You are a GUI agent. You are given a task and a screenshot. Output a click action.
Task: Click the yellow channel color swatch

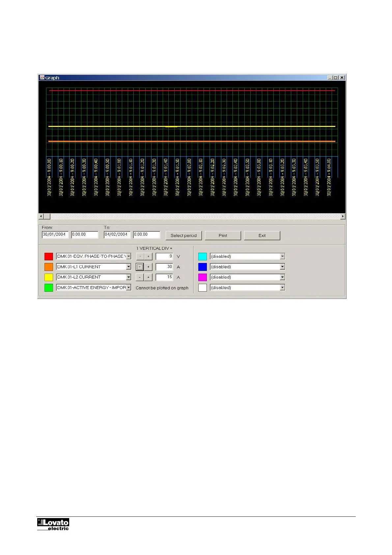[x=49, y=277]
